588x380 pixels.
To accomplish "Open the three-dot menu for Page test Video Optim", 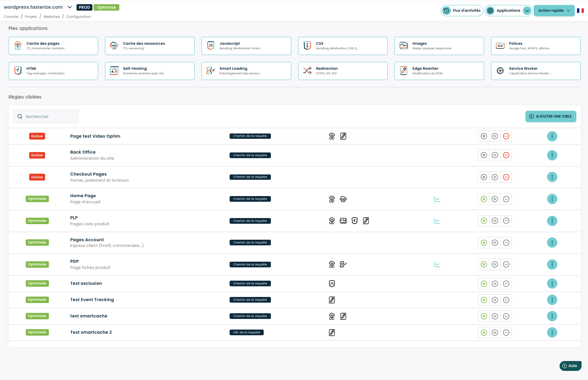I will point(552,136).
